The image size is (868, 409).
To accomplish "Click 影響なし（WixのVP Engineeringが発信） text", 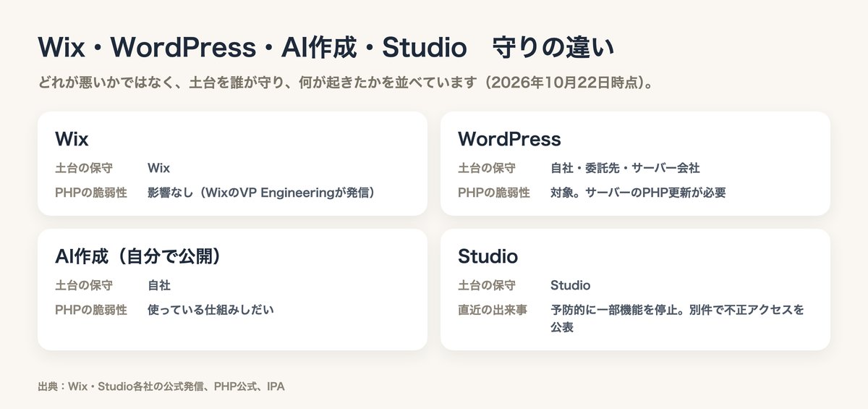I will click(263, 193).
